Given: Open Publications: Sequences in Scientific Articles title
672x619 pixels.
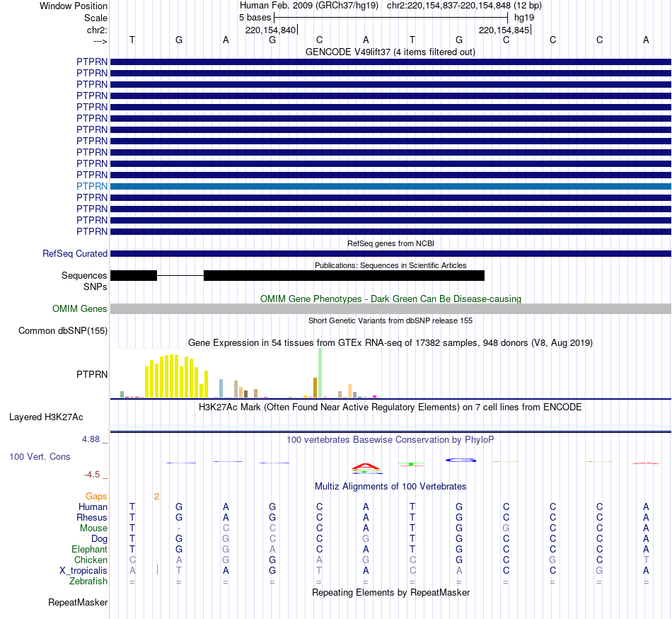Looking at the screenshot, I should pyautogui.click(x=390, y=265).
